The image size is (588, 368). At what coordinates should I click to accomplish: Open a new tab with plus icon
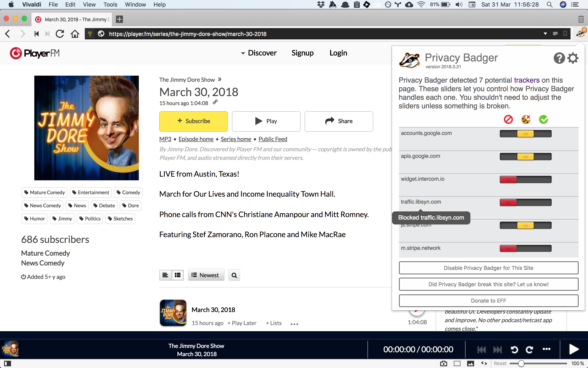point(119,19)
